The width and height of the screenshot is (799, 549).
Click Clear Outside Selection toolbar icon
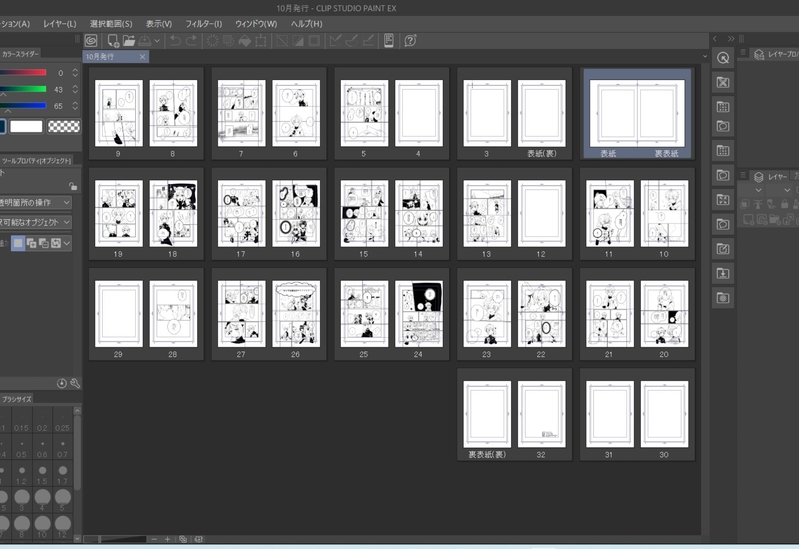click(229, 40)
